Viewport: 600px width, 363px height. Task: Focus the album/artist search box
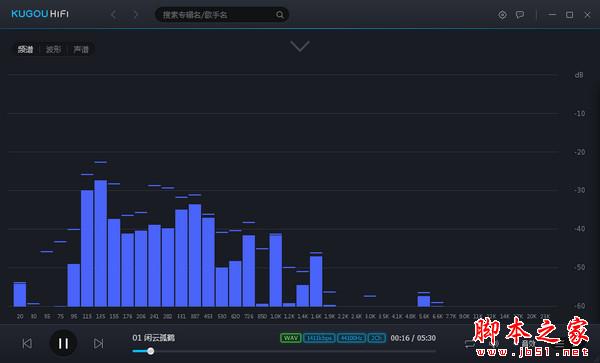click(x=222, y=15)
